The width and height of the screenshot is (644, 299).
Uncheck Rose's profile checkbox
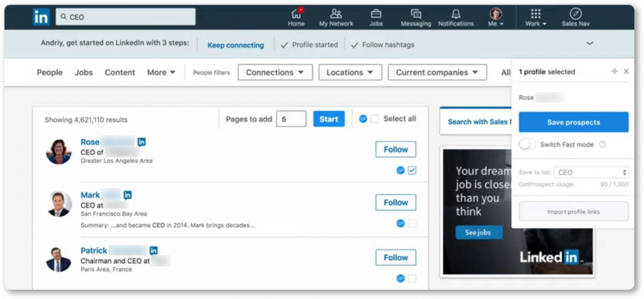(x=412, y=171)
